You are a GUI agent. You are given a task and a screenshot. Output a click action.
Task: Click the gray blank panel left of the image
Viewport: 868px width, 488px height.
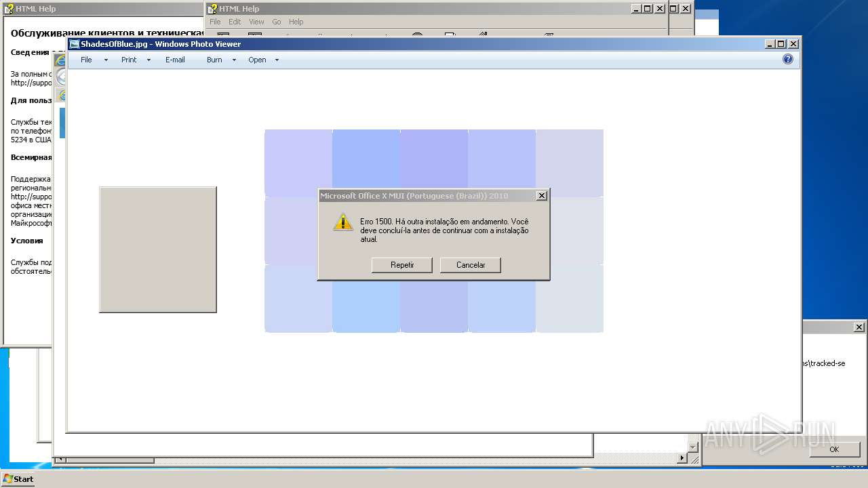tap(158, 249)
